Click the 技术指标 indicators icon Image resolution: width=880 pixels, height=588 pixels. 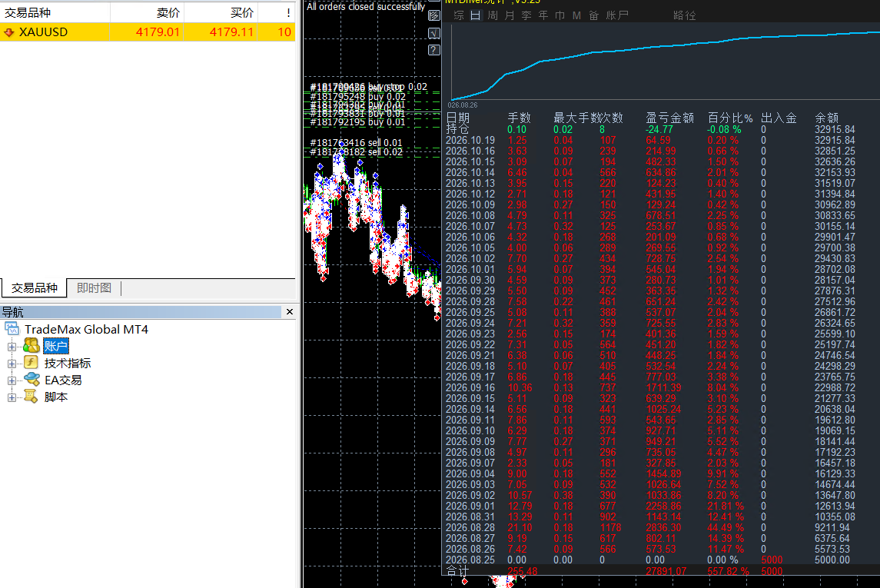[x=32, y=363]
